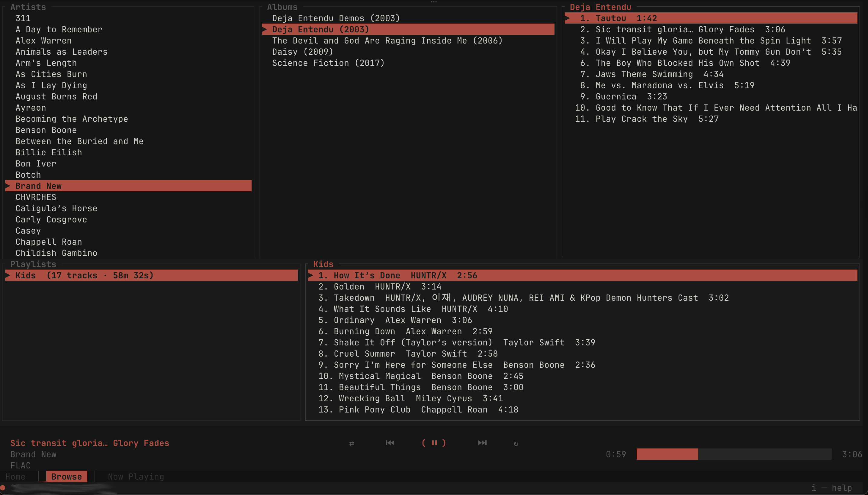Toggle shuffle playback icon
This screenshot has height=495, width=868.
(x=352, y=443)
